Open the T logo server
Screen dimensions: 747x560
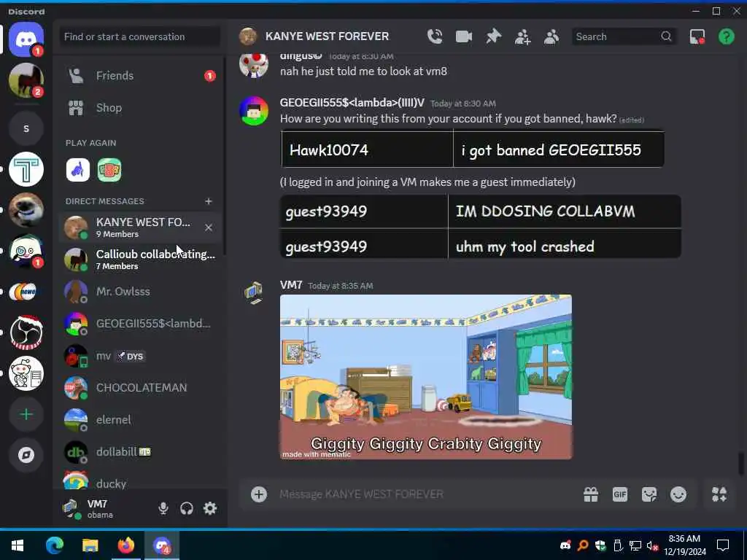tap(26, 169)
